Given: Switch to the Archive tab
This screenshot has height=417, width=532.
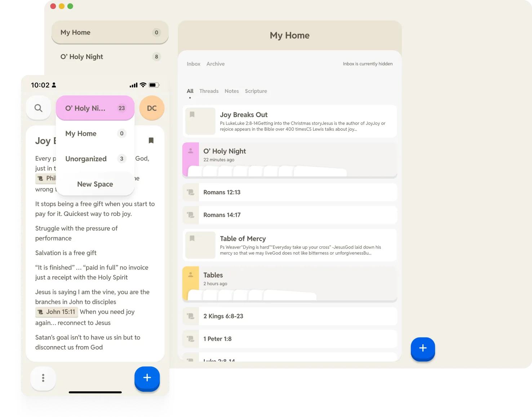Looking at the screenshot, I should [215, 64].
